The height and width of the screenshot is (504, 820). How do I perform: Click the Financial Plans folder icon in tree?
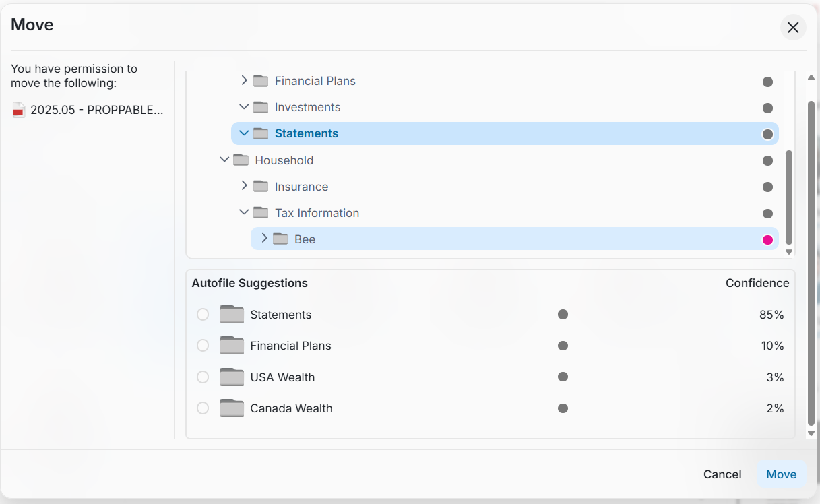point(261,81)
